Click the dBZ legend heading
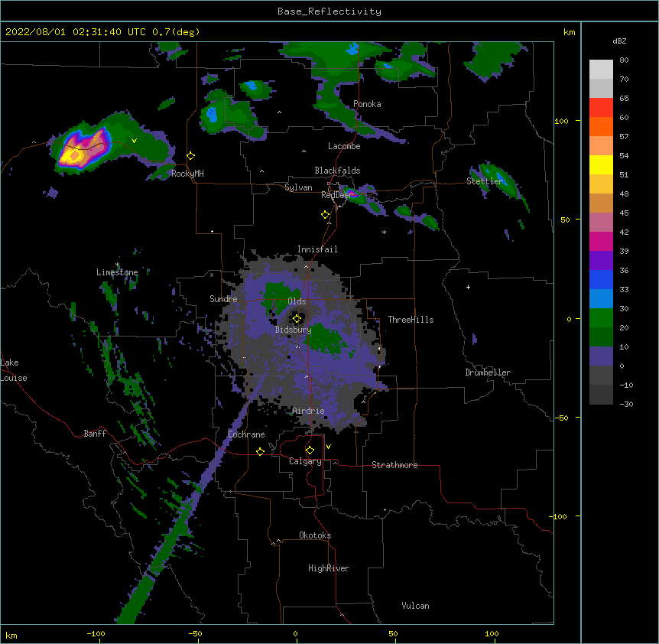The height and width of the screenshot is (644, 659). point(619,41)
